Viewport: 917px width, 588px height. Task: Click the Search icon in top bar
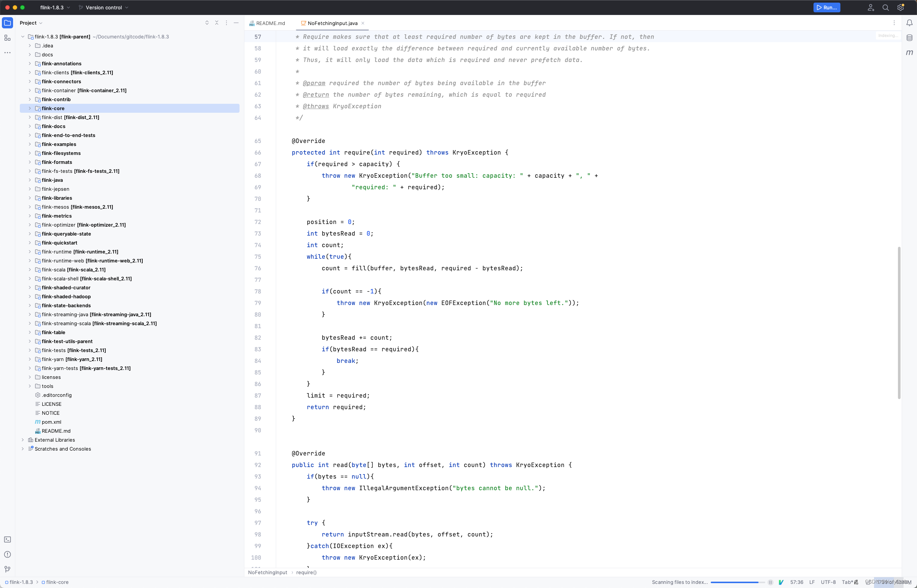tap(886, 7)
